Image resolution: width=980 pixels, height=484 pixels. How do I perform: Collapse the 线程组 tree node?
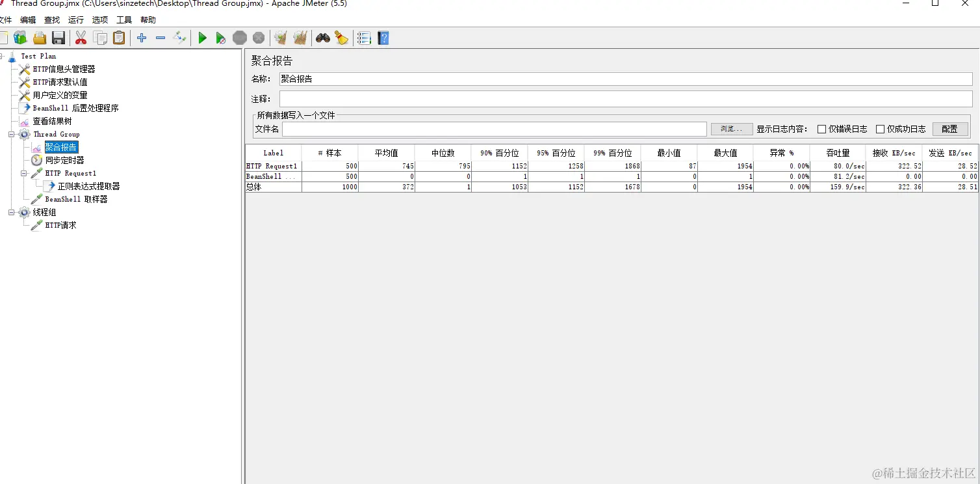(12, 212)
